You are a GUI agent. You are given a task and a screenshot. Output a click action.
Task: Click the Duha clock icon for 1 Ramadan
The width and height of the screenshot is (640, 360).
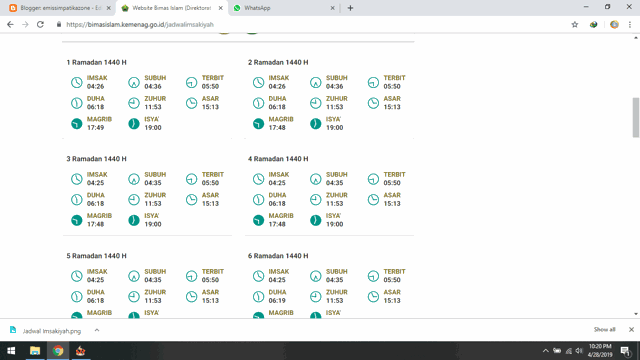76,103
